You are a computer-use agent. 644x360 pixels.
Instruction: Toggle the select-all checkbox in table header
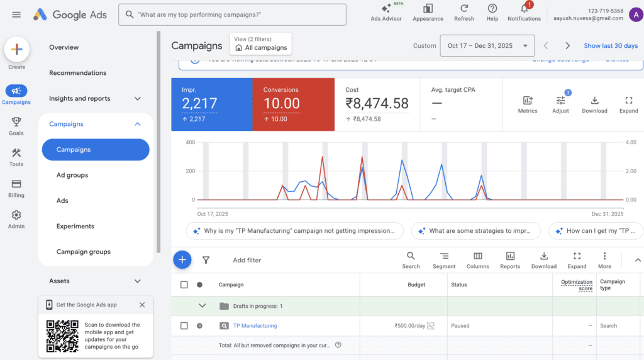pos(184,284)
